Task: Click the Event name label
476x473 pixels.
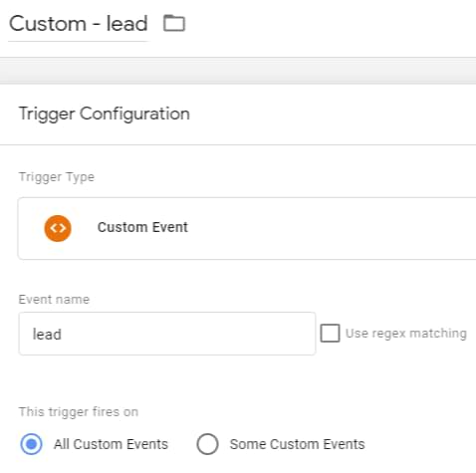Action: 54,300
